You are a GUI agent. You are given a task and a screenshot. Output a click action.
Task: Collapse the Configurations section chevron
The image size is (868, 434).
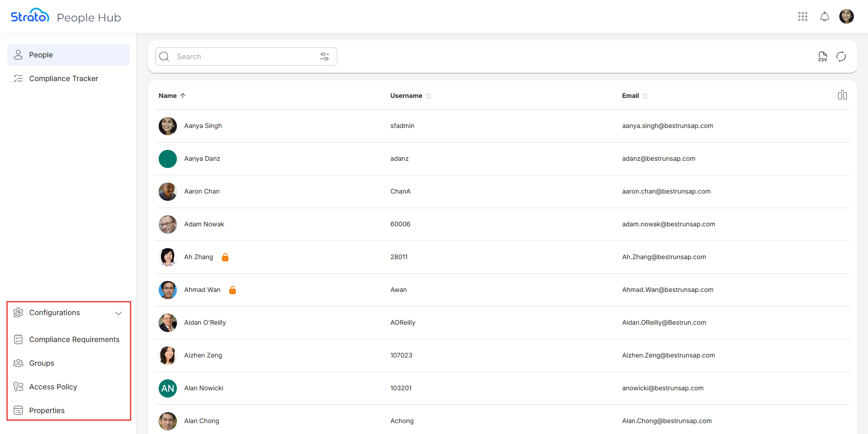119,313
